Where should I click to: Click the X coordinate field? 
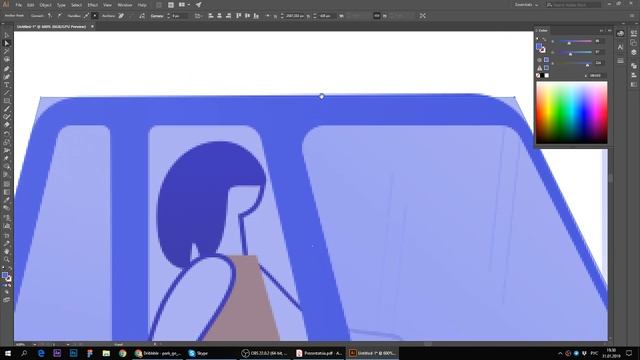(295, 16)
